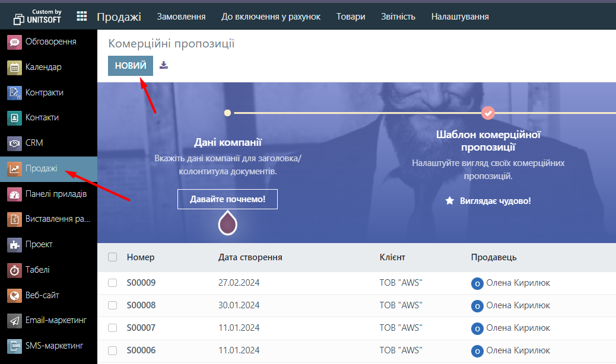Open До включення у рахунок menu
Screen dimensions: 616x364
tap(271, 17)
